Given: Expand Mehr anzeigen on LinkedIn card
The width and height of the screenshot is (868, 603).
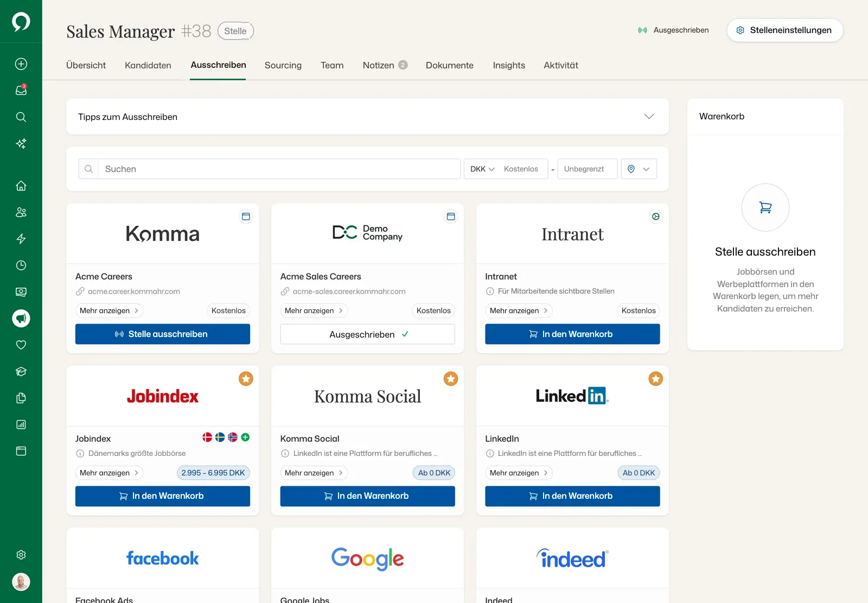Looking at the screenshot, I should (x=519, y=473).
